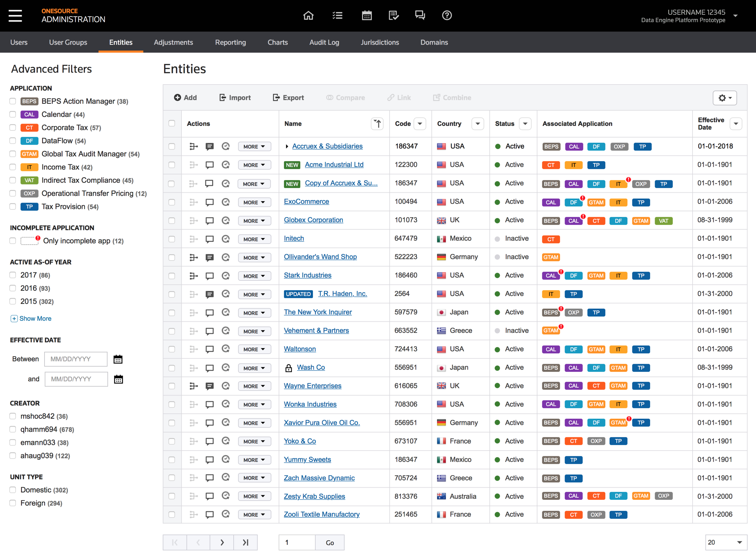The height and width of the screenshot is (553, 756).
Task: Sort ascending by Name column arrow
Action: tap(377, 124)
